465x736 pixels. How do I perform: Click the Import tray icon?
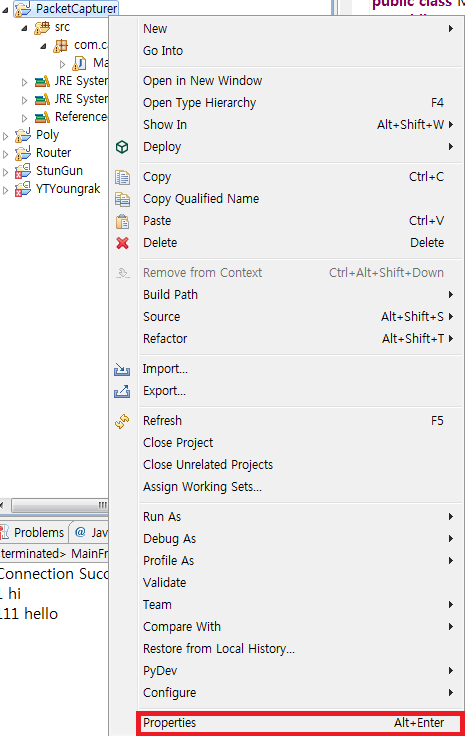[x=122, y=369]
